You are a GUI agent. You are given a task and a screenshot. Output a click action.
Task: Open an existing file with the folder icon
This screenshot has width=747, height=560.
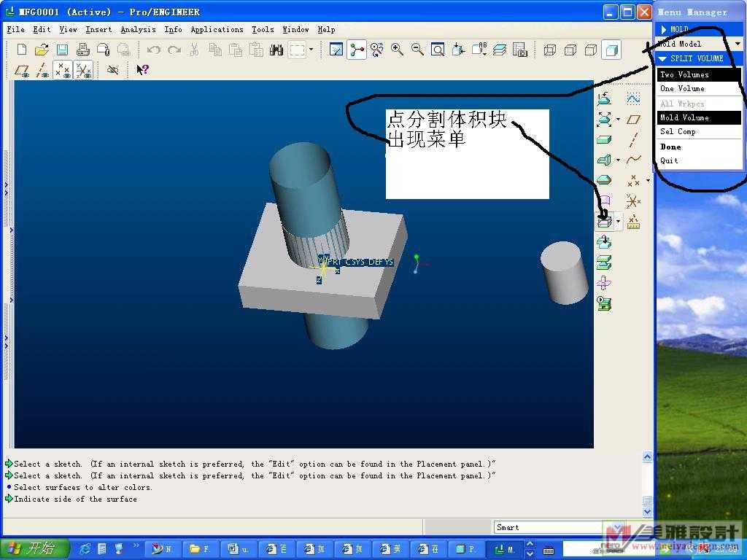(x=42, y=50)
